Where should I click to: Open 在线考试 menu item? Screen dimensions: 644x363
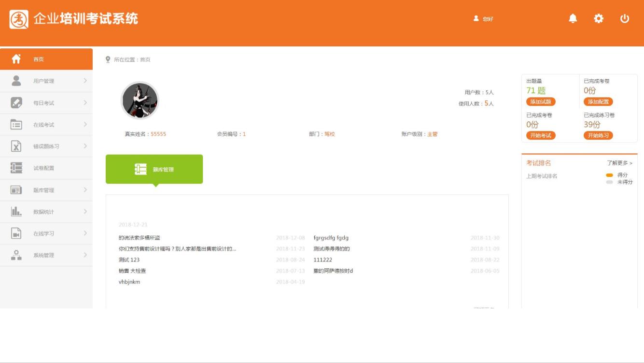tap(46, 124)
